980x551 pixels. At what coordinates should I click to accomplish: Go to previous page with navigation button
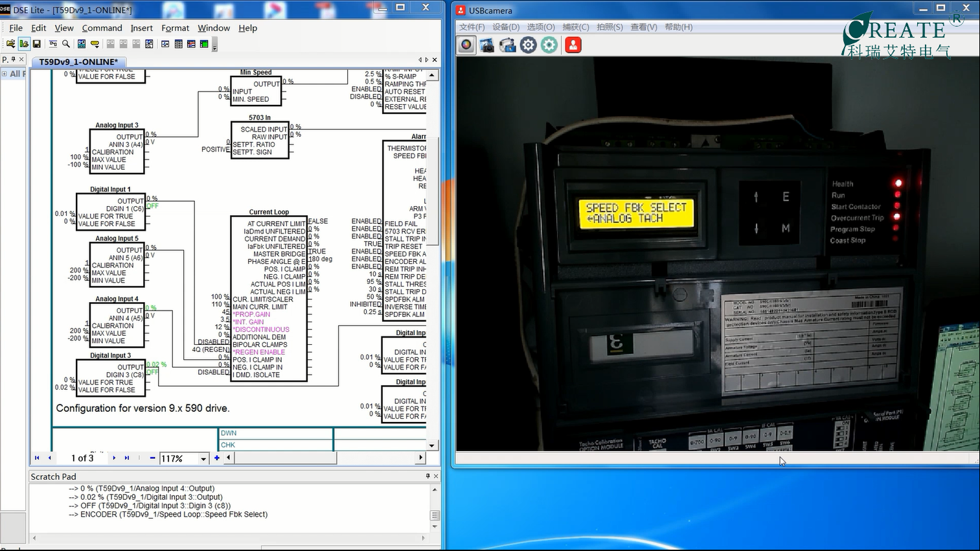coord(50,458)
